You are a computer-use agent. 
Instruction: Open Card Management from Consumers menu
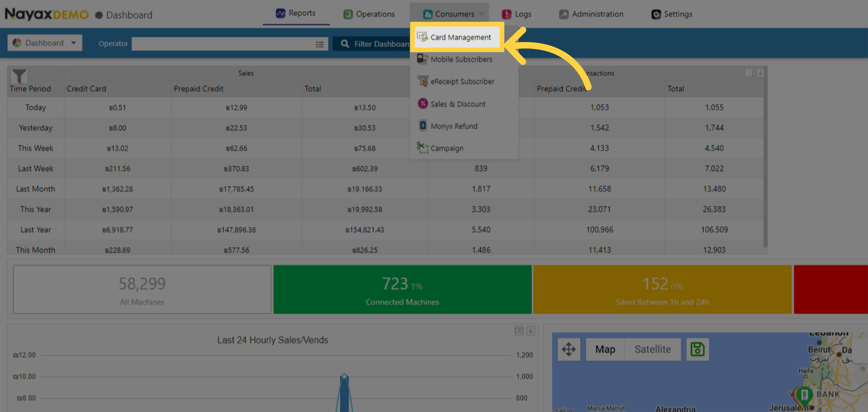(457, 37)
